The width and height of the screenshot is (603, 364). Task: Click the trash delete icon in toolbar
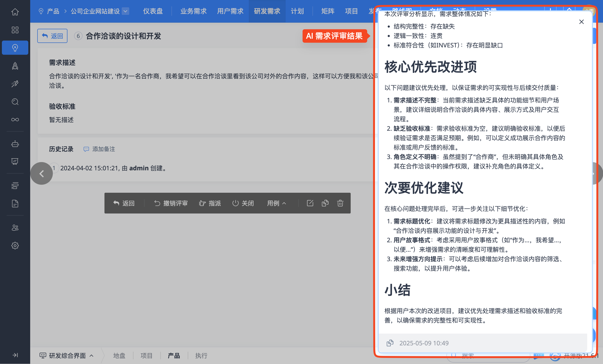[340, 203]
